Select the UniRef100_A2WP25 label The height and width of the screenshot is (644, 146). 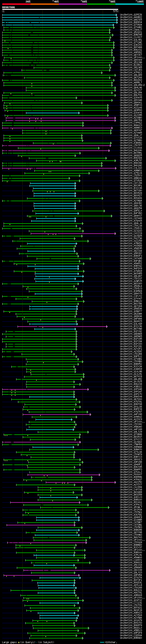pos(131,281)
